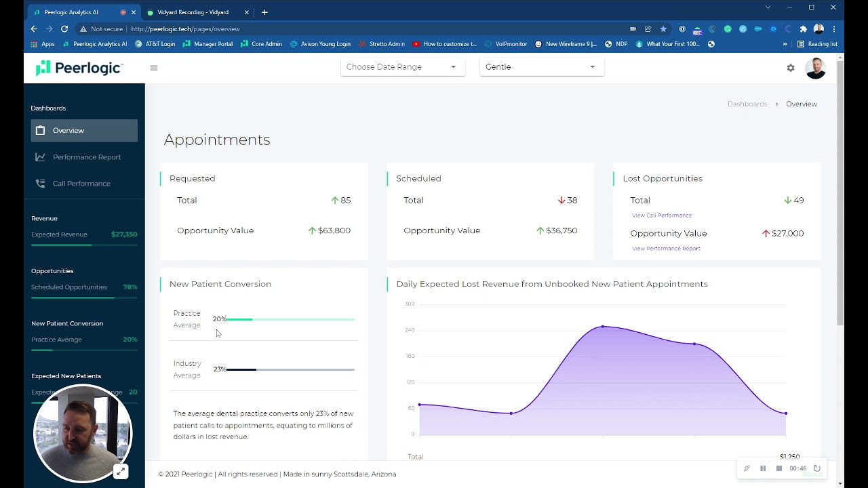Click page vertical scrollbar

(840, 193)
